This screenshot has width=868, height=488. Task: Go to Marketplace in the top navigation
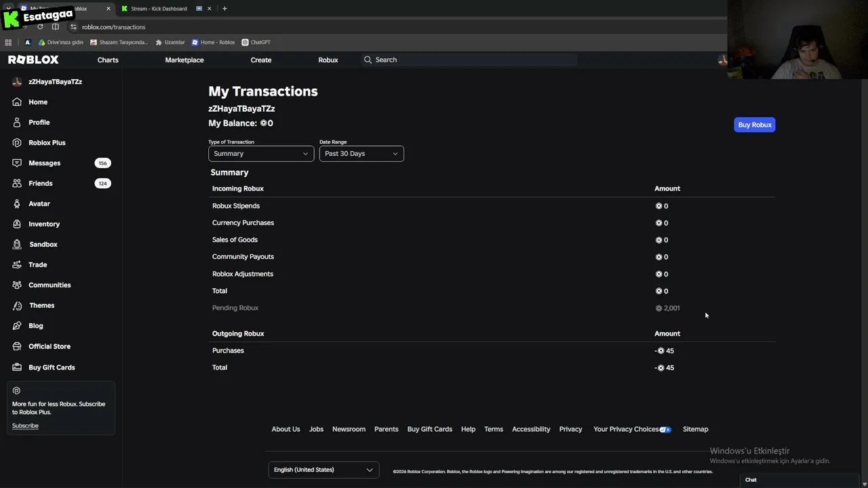184,60
